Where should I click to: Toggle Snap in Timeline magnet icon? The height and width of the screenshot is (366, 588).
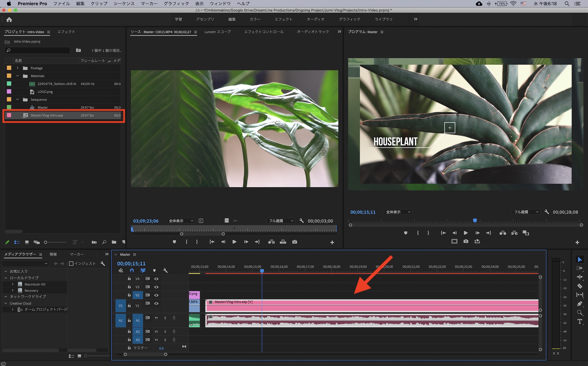[x=132, y=270]
